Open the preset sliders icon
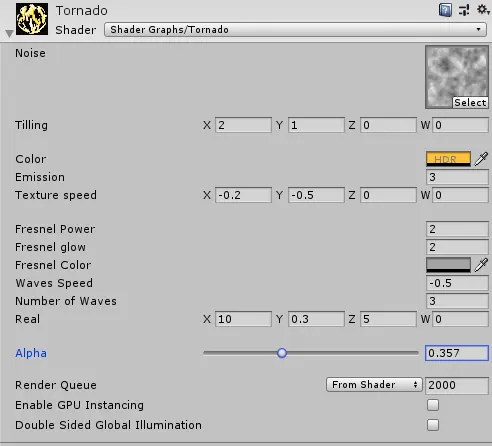 coord(464,10)
